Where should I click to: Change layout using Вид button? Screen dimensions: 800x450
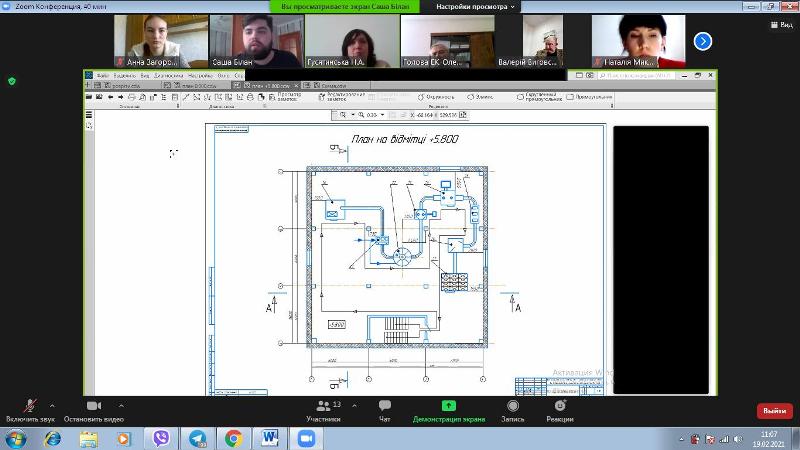tap(781, 24)
